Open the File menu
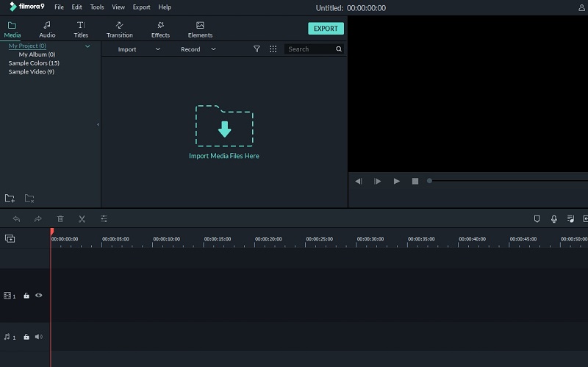 coord(59,7)
